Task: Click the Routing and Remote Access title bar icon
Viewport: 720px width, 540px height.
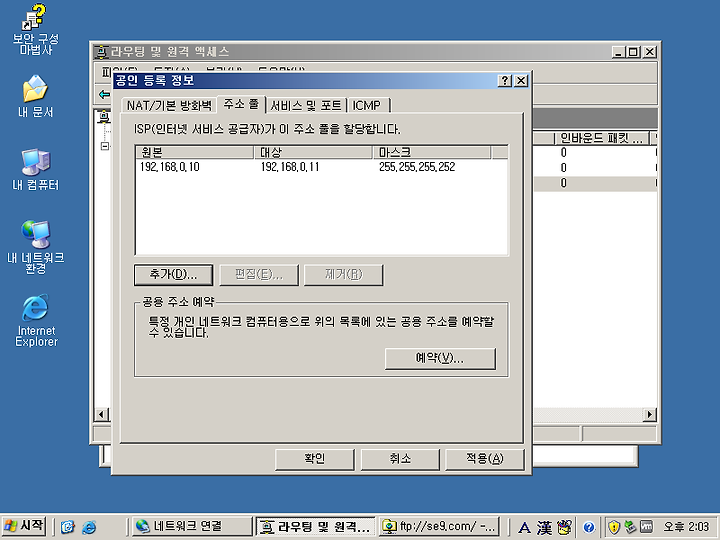Action: (x=101, y=52)
